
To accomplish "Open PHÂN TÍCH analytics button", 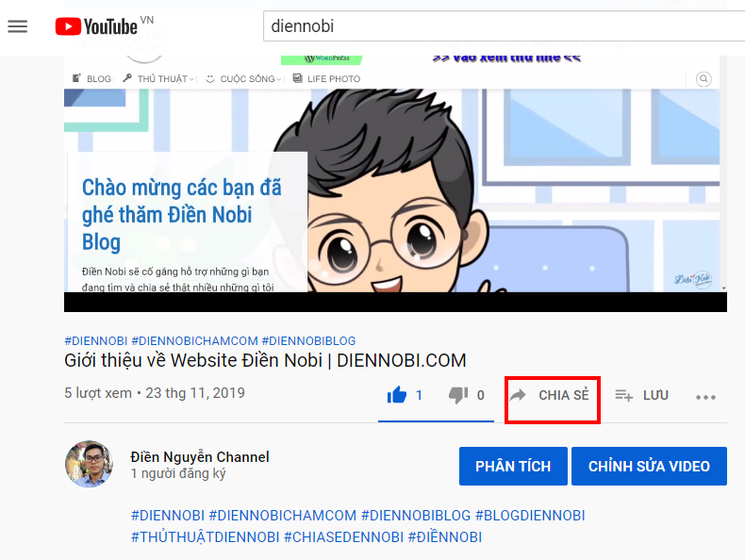I will 513,466.
